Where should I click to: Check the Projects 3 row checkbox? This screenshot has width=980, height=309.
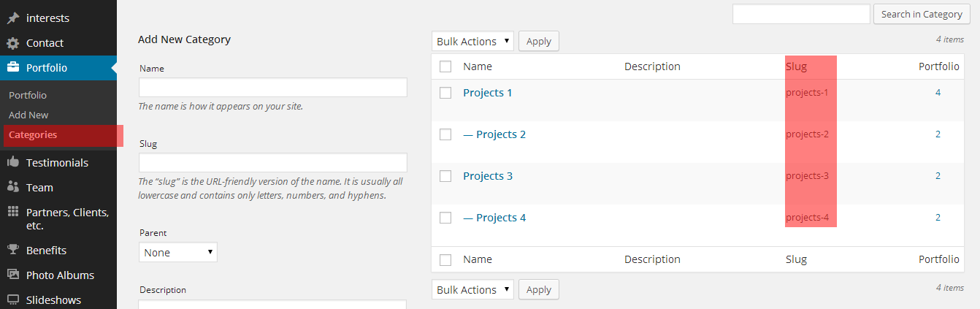[x=445, y=176]
